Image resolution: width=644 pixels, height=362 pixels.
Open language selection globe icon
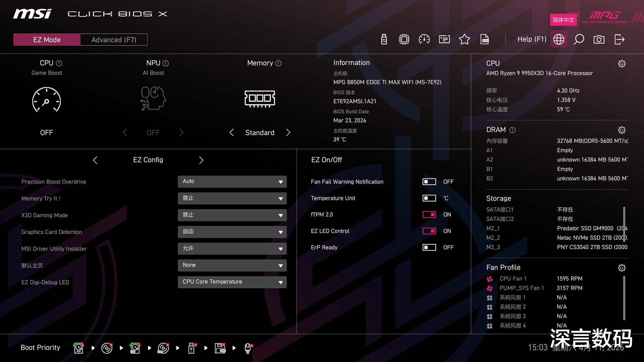coord(559,40)
